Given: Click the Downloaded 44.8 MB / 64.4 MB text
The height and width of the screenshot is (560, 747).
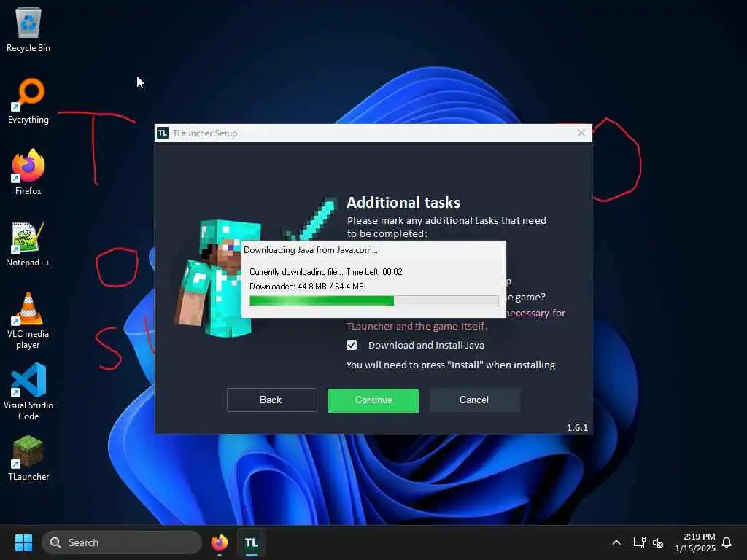Looking at the screenshot, I should pos(306,286).
